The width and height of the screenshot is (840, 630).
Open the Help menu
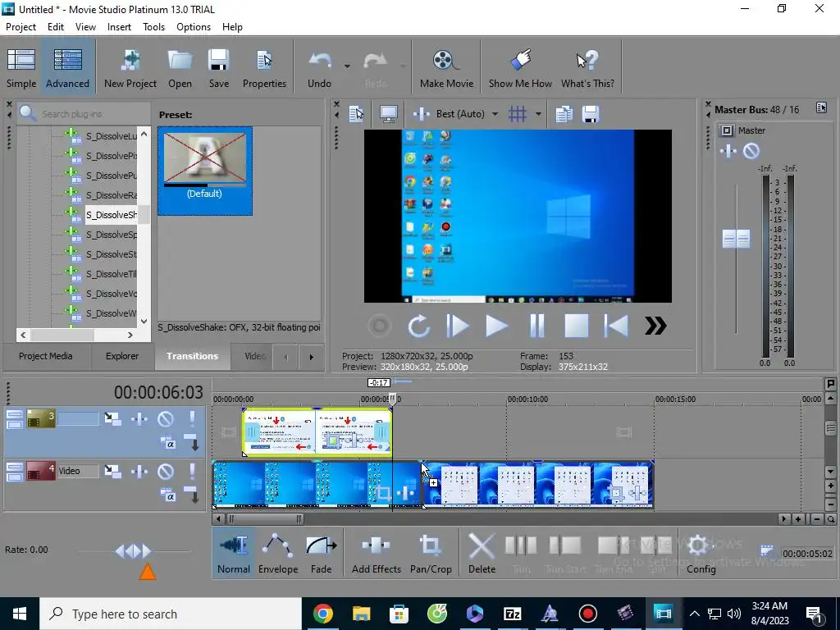pyautogui.click(x=232, y=27)
